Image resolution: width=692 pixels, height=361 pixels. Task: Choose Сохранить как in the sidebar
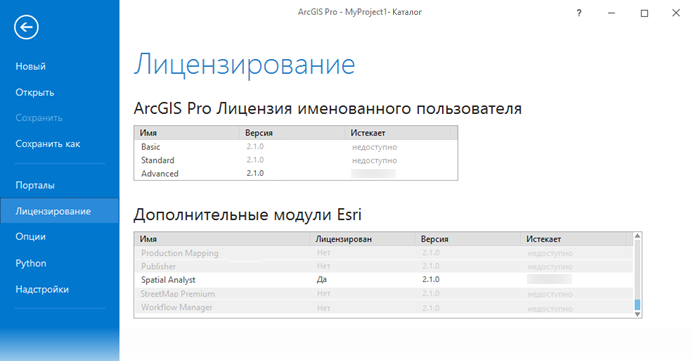[48, 144]
